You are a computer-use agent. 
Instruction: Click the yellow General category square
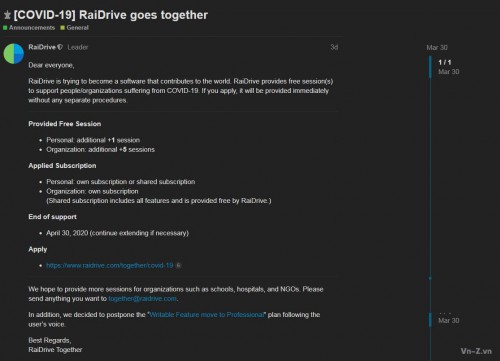click(x=62, y=28)
